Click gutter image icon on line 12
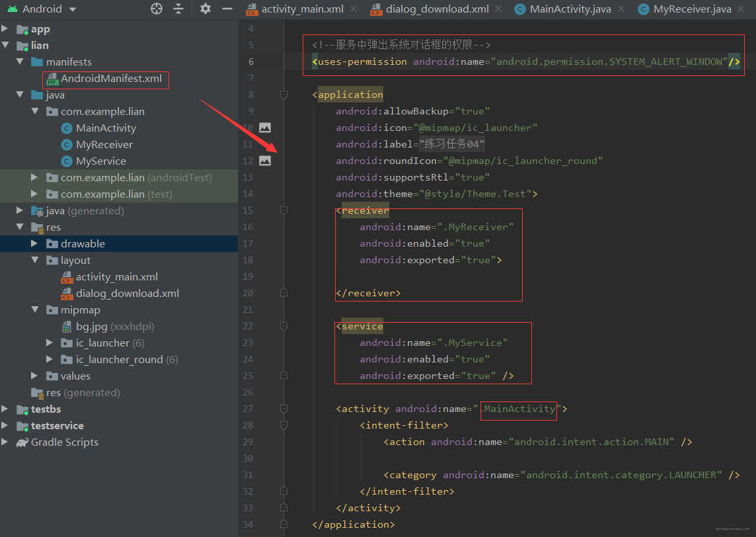The height and width of the screenshot is (537, 756). 265,161
